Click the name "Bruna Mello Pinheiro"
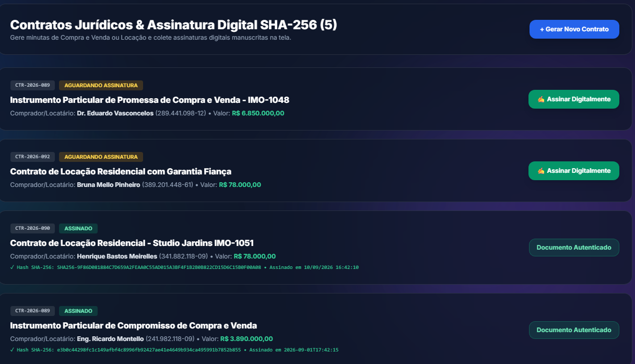 109,185
